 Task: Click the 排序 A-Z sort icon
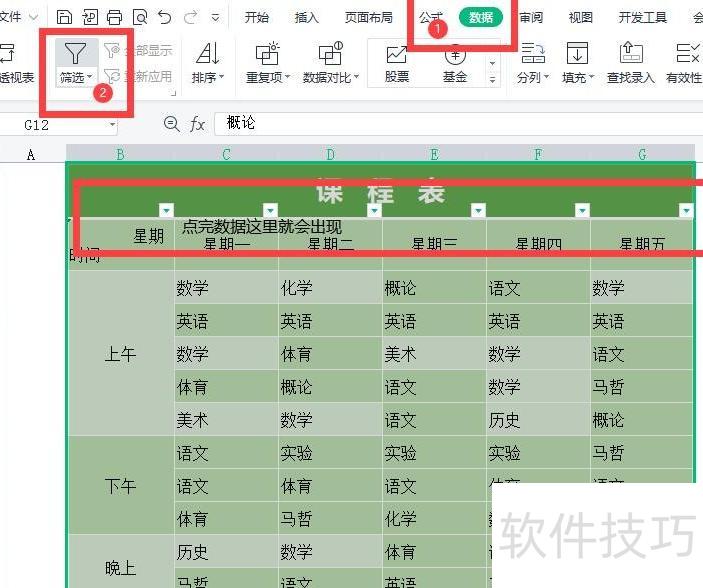208,53
